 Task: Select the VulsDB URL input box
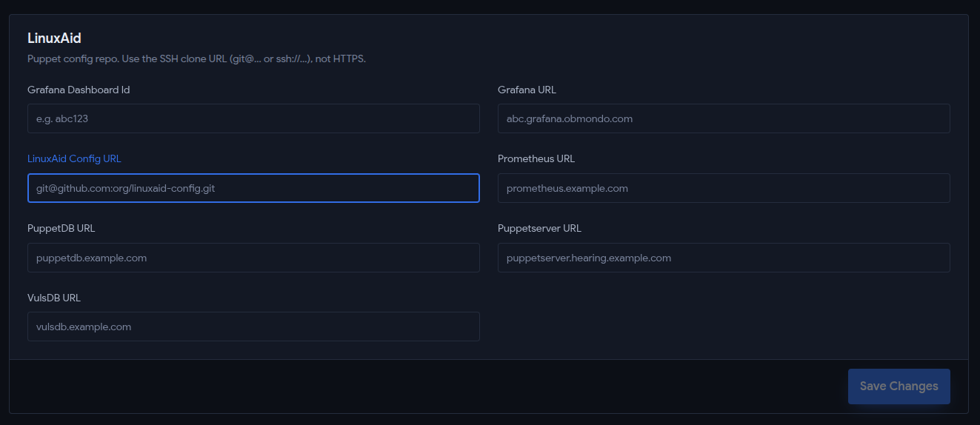coord(253,327)
